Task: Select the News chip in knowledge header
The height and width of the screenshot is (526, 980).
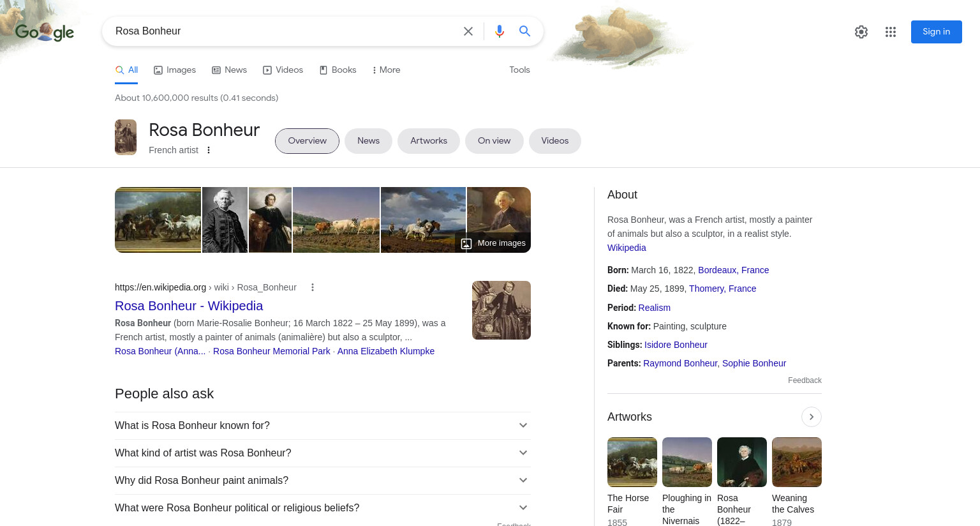Action: (368, 141)
